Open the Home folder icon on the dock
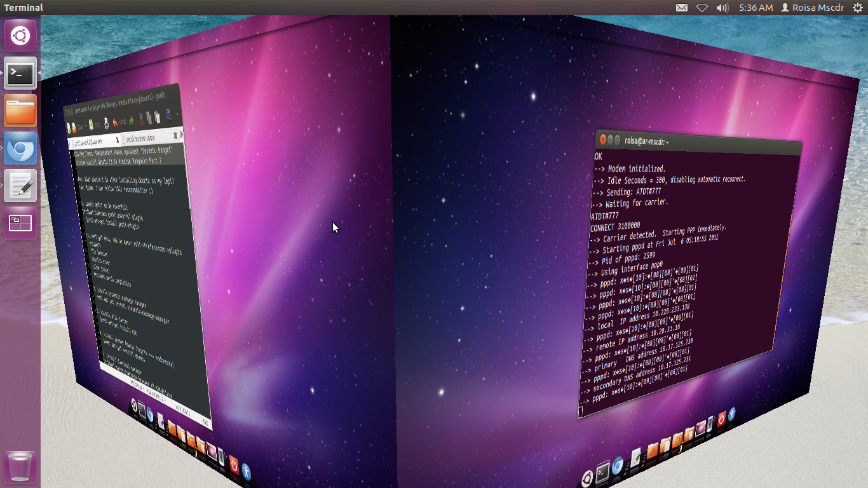Screen dimensions: 868x488 click(x=173, y=428)
